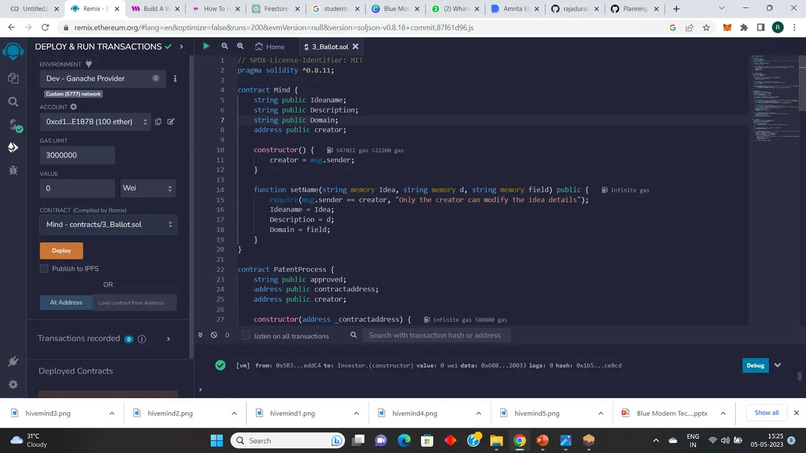Close the 3_Ballot.sol tab
Screen dimensions: 806x453
[356, 47]
